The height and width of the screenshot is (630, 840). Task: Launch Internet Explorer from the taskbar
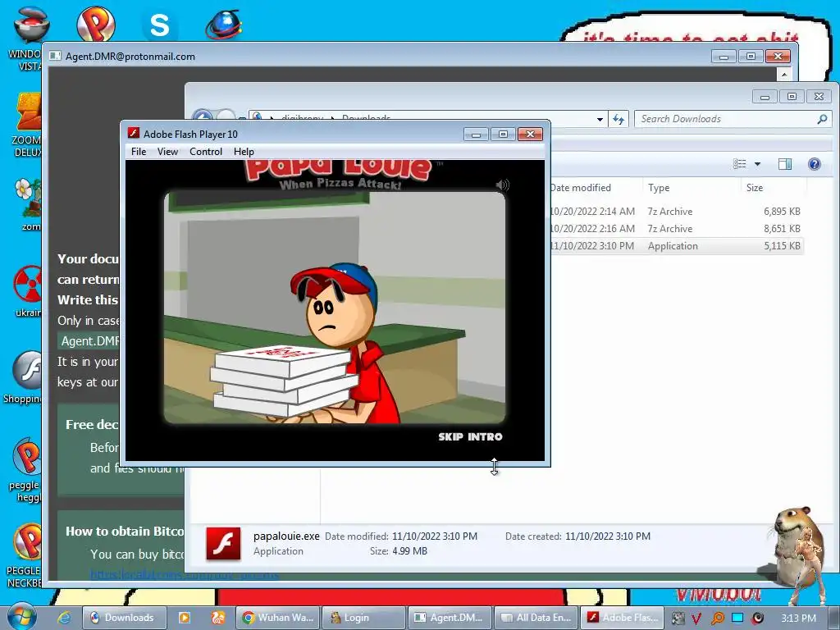64,618
